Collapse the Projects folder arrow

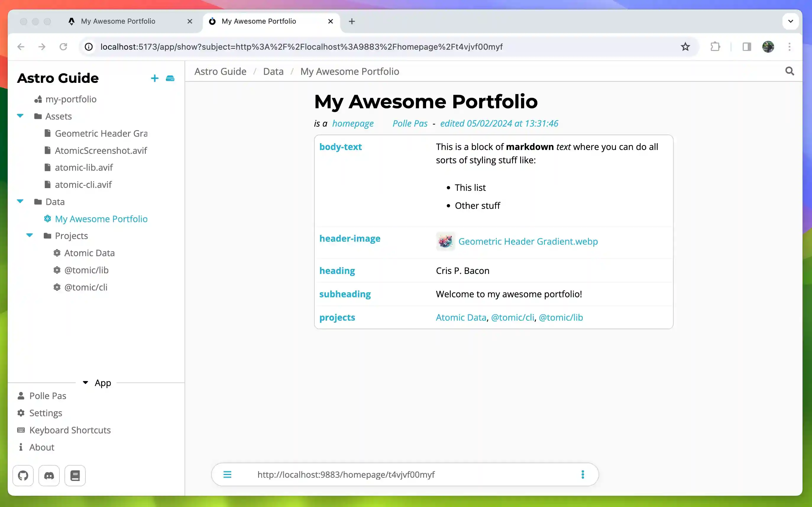pos(30,235)
